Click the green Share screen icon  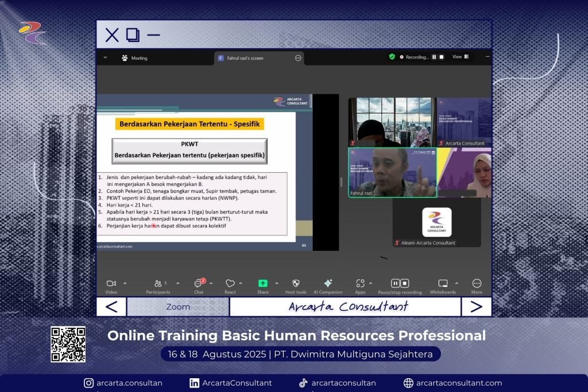point(262,284)
